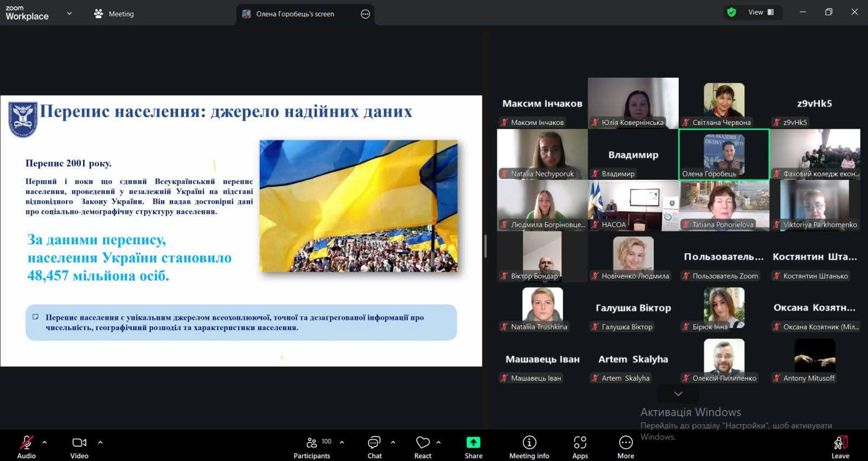Select Tatiana Pohorielova's video thumbnail
The image size is (868, 461).
[724, 205]
